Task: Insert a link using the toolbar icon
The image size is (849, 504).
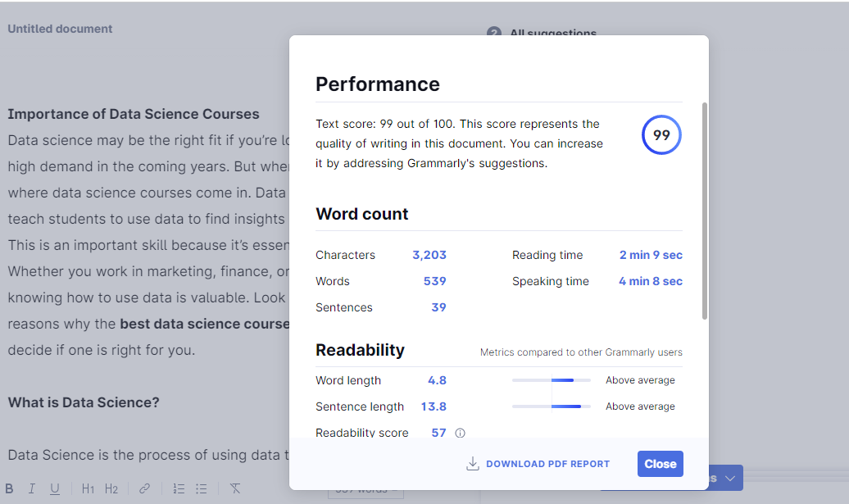Action: coord(144,488)
